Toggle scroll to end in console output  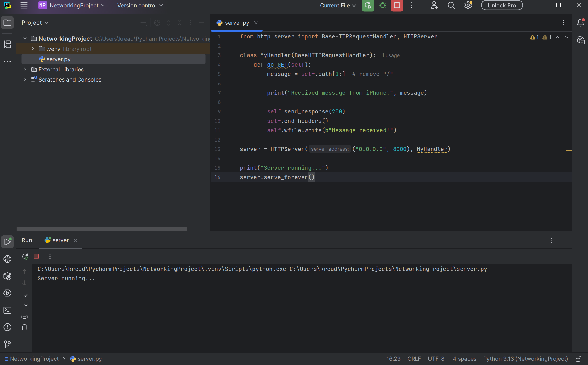(x=24, y=305)
